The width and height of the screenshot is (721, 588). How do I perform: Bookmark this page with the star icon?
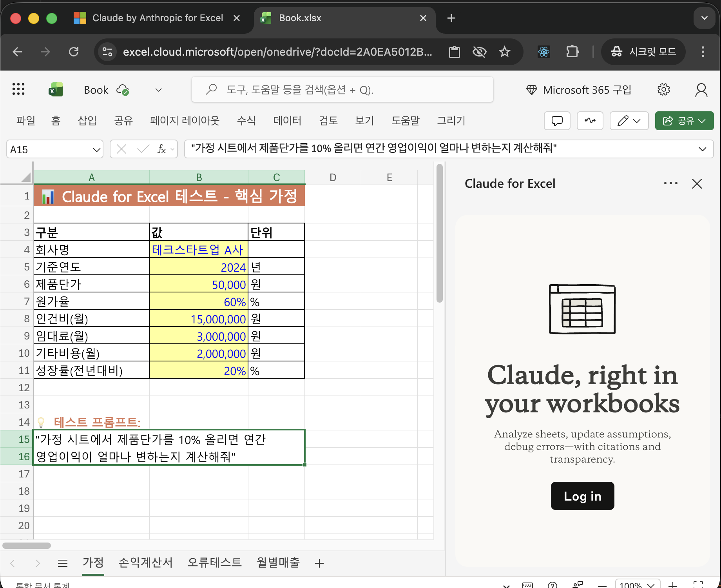click(505, 52)
